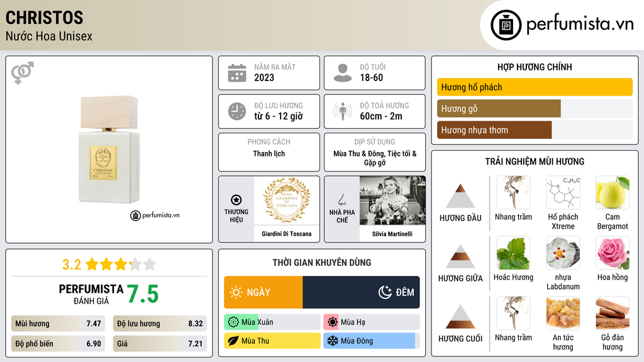Click the Mùa Xuân season bar
The width and height of the screenshot is (644, 362).
pyautogui.click(x=272, y=322)
